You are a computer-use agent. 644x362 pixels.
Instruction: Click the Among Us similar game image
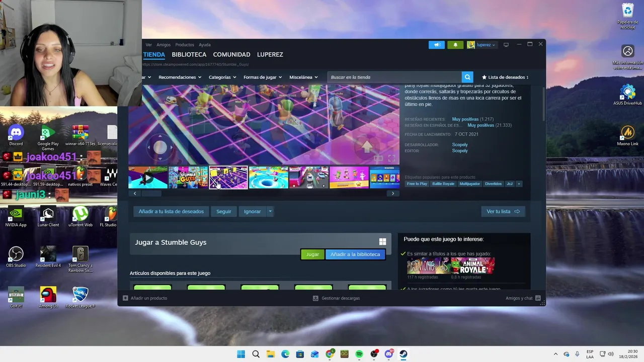pyautogui.click(x=428, y=265)
